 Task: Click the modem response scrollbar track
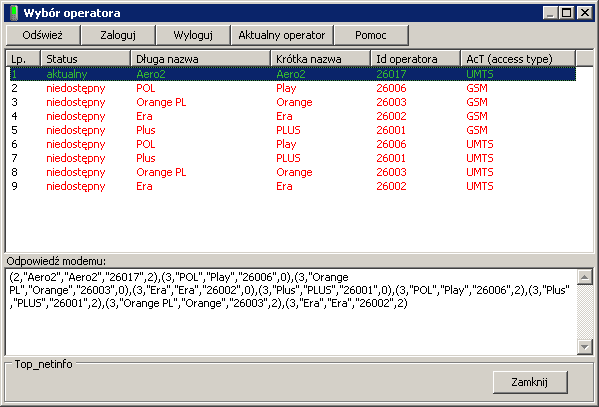(584, 312)
